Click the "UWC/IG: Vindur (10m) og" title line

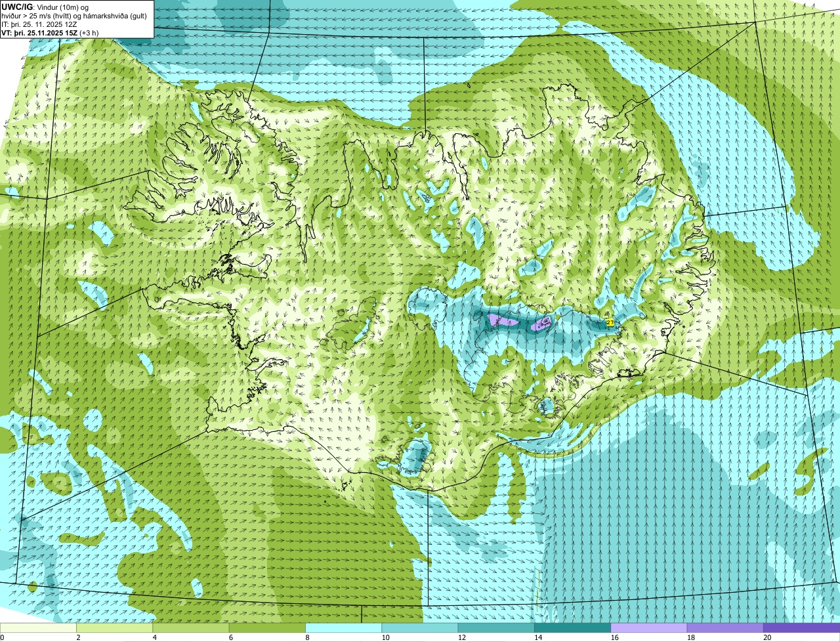(x=45, y=7)
